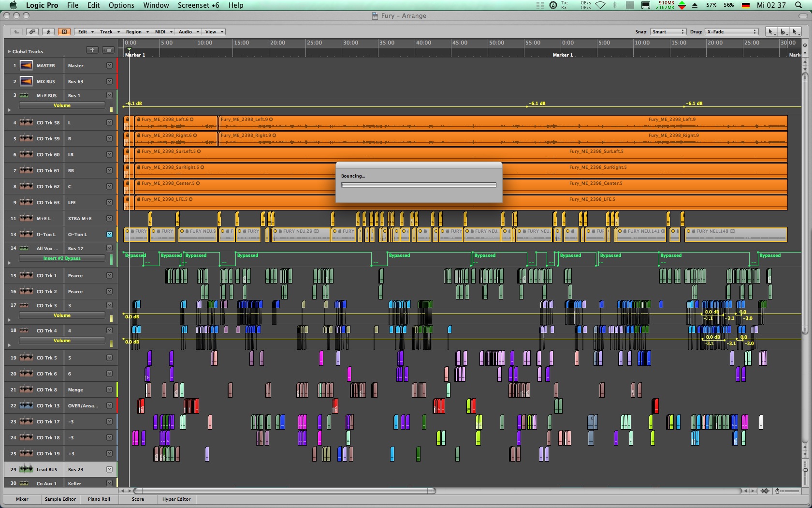812x508 pixels.
Task: Open the Sample Editor panel
Action: [x=60, y=499]
